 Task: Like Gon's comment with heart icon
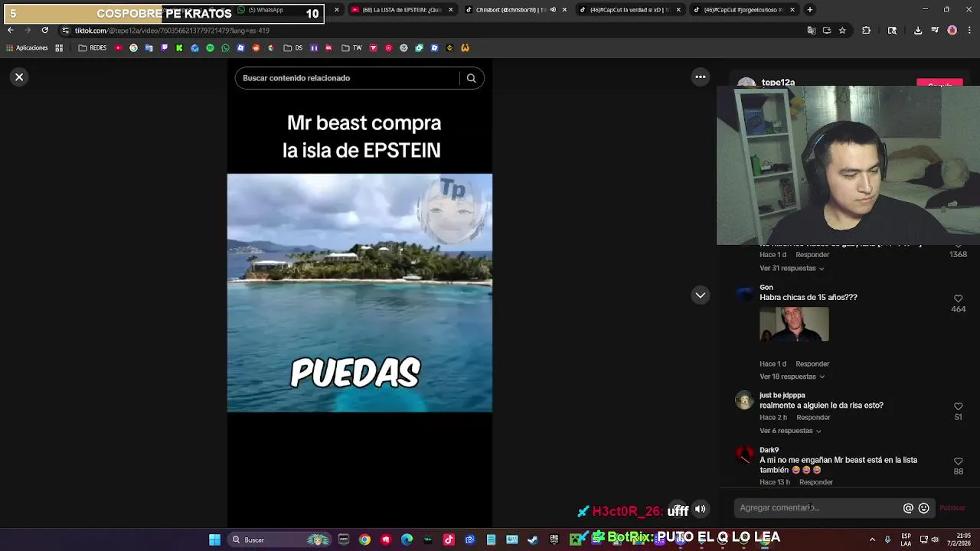(958, 298)
